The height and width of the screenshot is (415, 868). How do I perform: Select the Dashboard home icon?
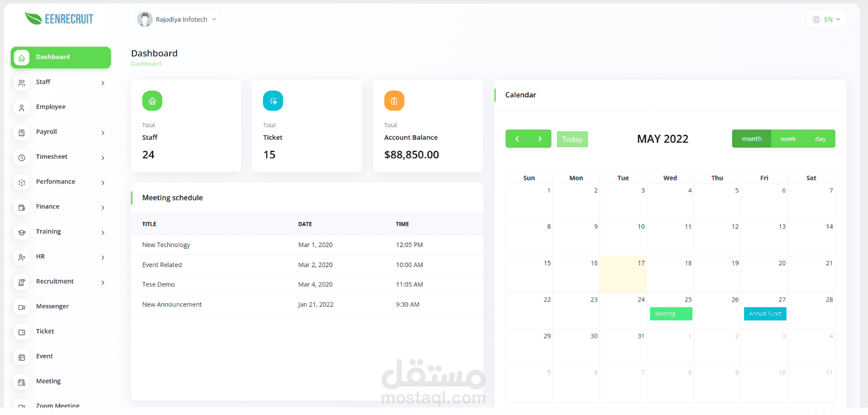[21, 57]
